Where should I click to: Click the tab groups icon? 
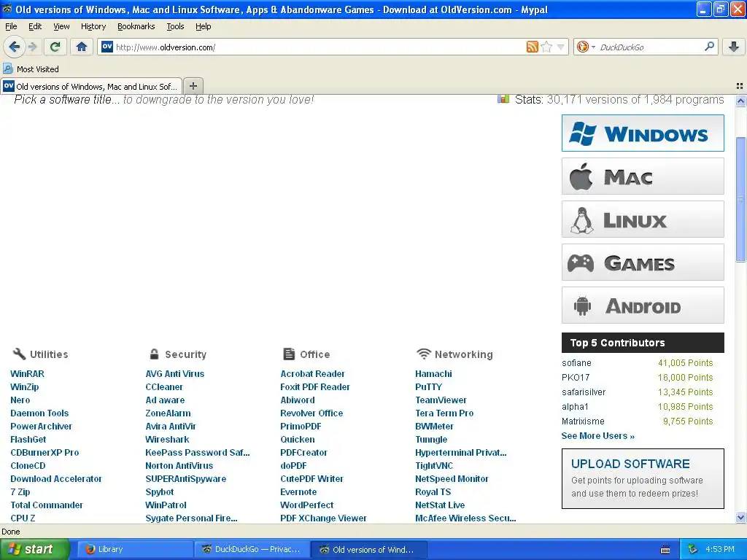click(740, 86)
